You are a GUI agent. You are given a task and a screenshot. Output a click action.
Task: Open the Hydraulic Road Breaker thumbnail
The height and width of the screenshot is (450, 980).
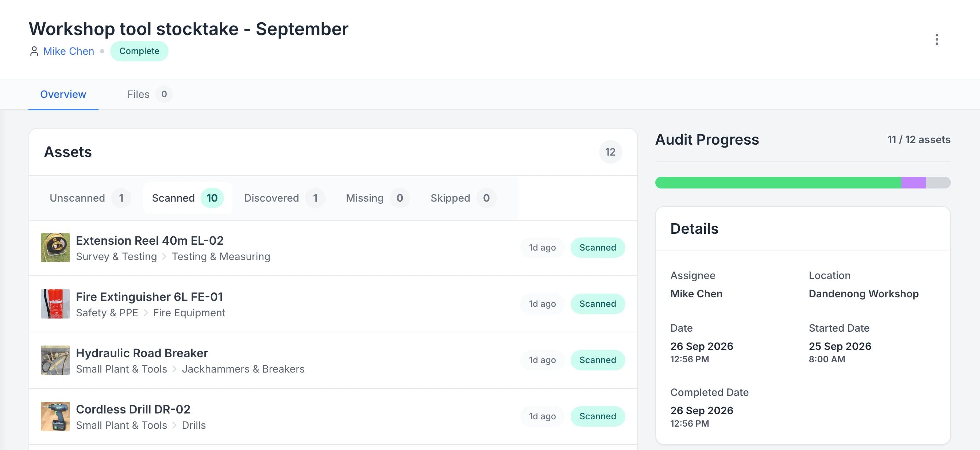click(55, 360)
